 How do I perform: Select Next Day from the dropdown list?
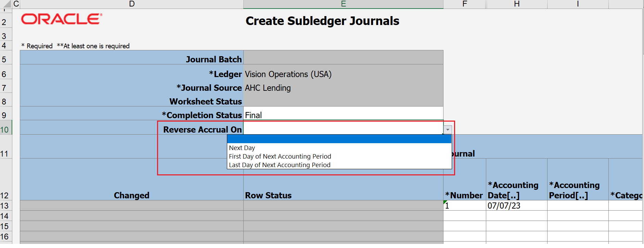point(242,148)
